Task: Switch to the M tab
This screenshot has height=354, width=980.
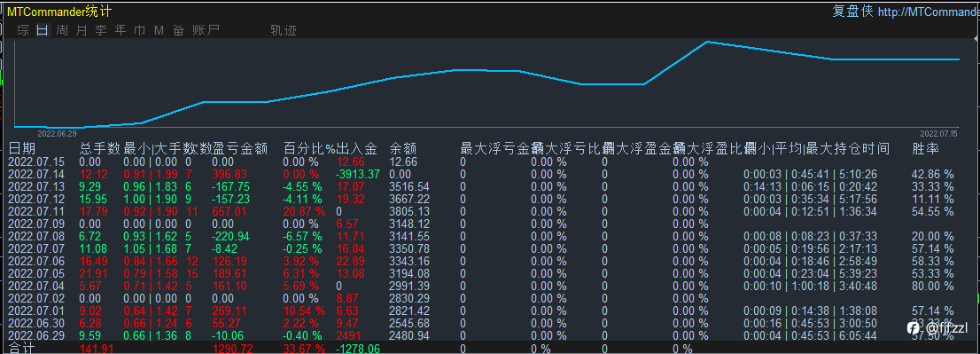Action: [x=159, y=30]
